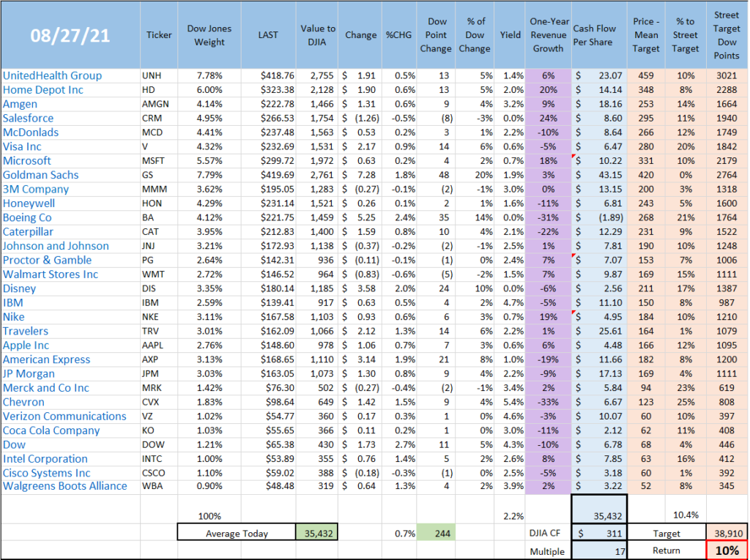The image size is (750, 560).
Task: Select Boeing's (1.89) cash flow cell
Action: [599, 217]
